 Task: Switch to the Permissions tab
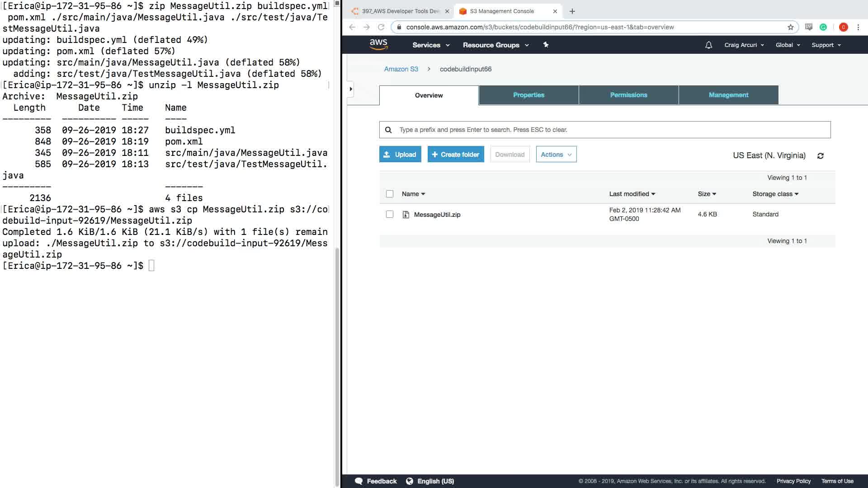pyautogui.click(x=628, y=95)
